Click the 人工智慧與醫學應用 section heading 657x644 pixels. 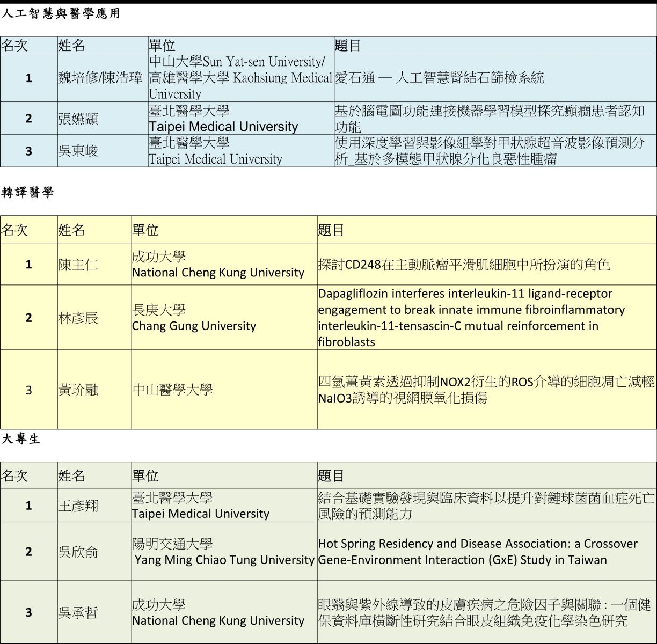point(61,14)
